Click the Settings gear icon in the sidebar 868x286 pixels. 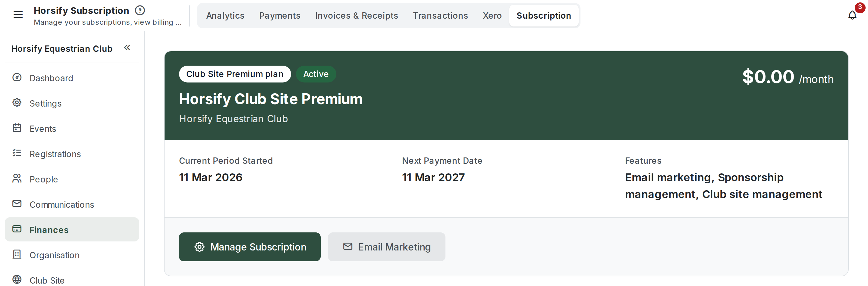[17, 103]
